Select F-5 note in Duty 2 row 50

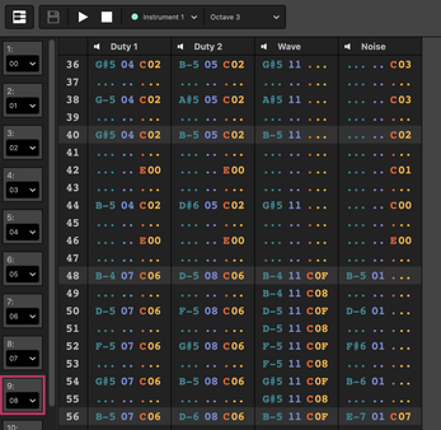(189, 311)
